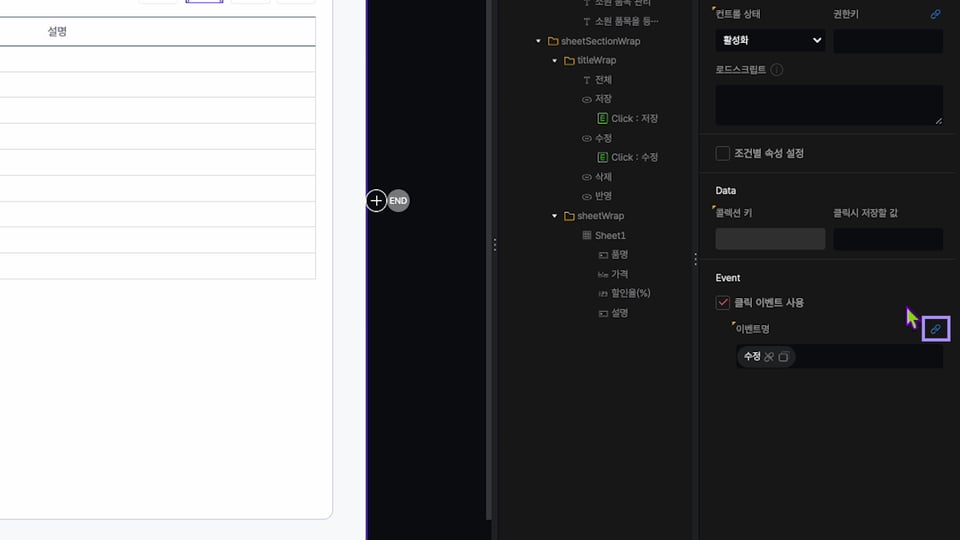
Task: Select the 소원 품목을 등… text node
Action: [x=626, y=21]
